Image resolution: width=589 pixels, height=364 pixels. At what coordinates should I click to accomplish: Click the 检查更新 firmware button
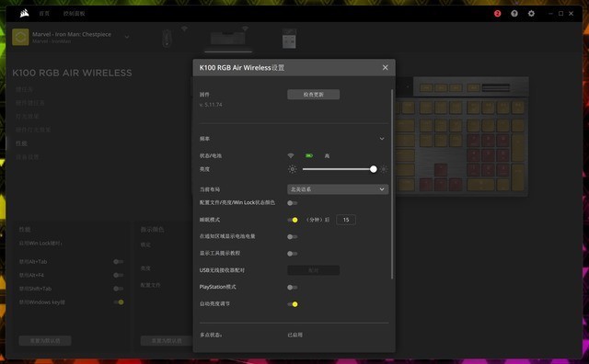[x=313, y=95]
